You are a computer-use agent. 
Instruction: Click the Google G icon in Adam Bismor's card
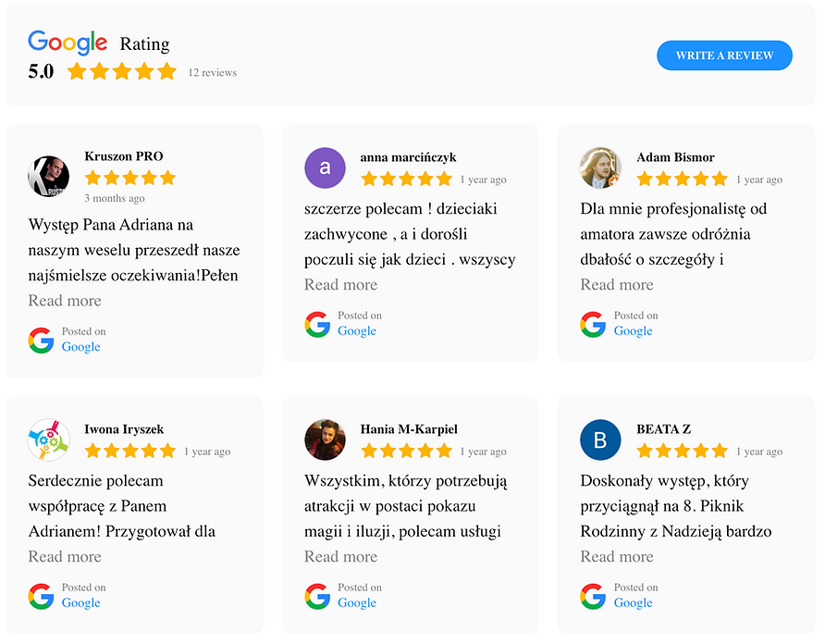[x=593, y=324]
